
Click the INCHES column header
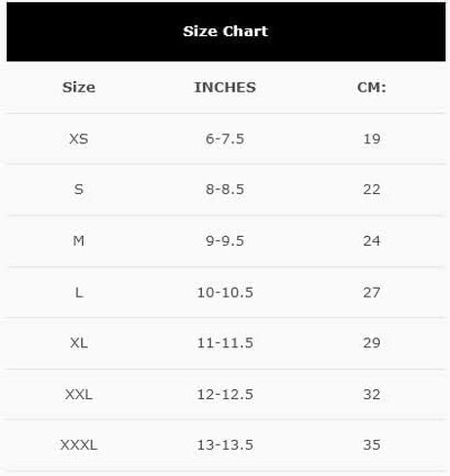(225, 87)
